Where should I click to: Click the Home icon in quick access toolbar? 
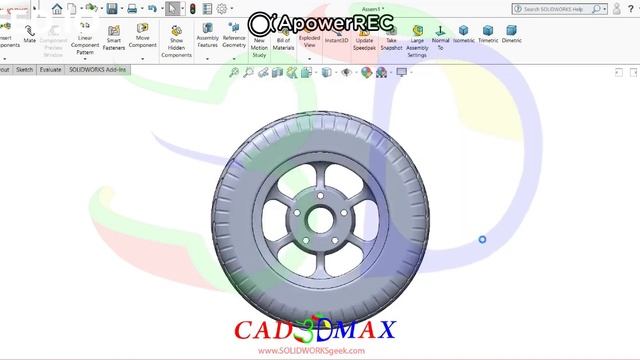coord(57,9)
